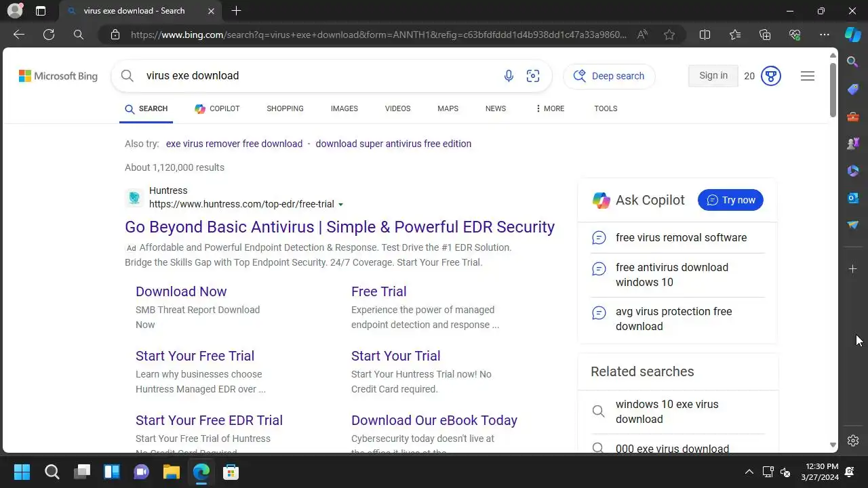Add page to favorites star icon

pos(669,35)
